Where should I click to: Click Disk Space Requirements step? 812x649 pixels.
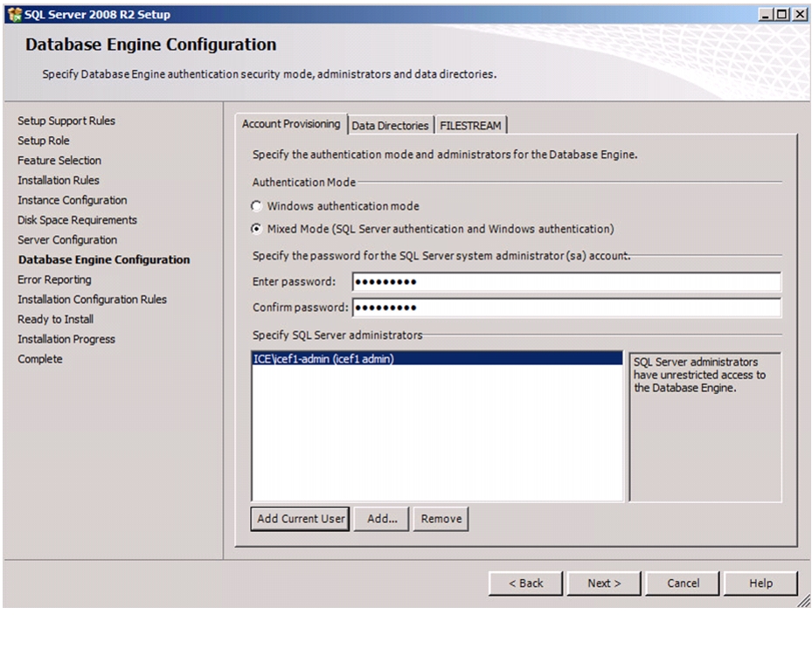click(x=77, y=220)
